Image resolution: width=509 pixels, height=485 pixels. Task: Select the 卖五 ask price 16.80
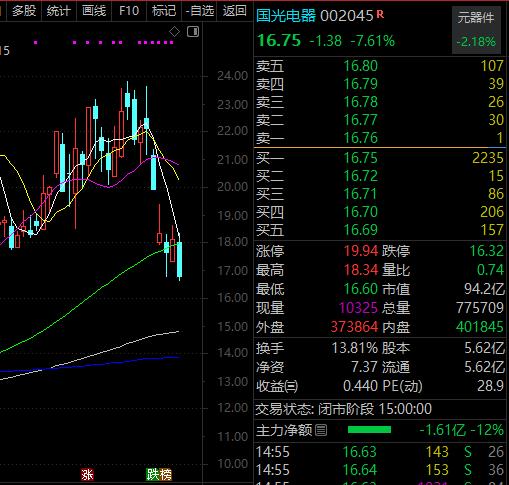[361, 66]
